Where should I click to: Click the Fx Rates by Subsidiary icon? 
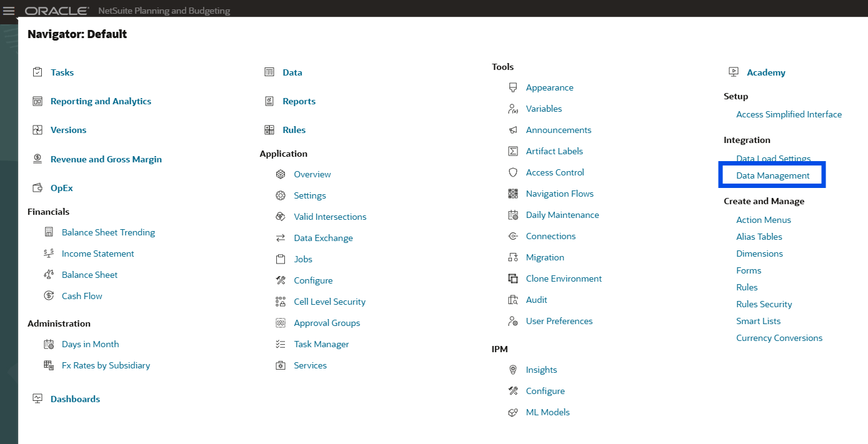(x=49, y=365)
